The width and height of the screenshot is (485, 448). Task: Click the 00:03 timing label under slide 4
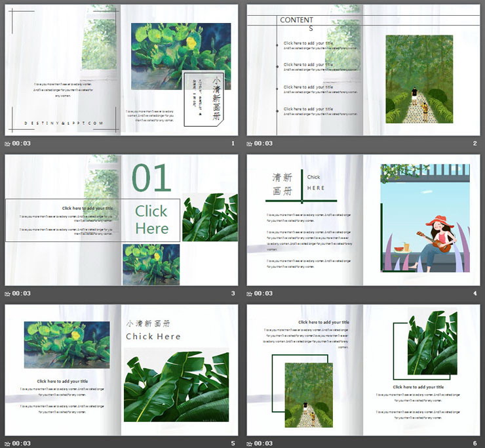click(263, 294)
